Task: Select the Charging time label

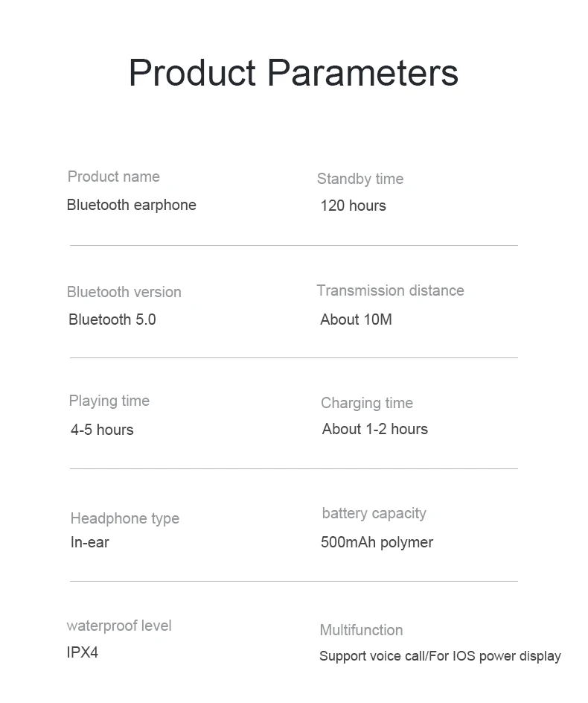Action: pyautogui.click(x=366, y=403)
